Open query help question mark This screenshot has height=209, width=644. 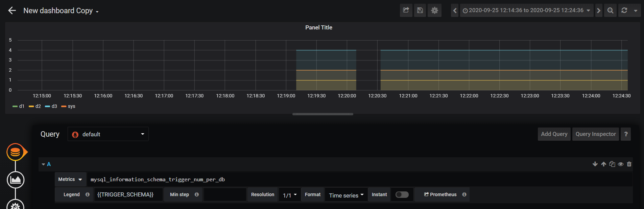626,134
